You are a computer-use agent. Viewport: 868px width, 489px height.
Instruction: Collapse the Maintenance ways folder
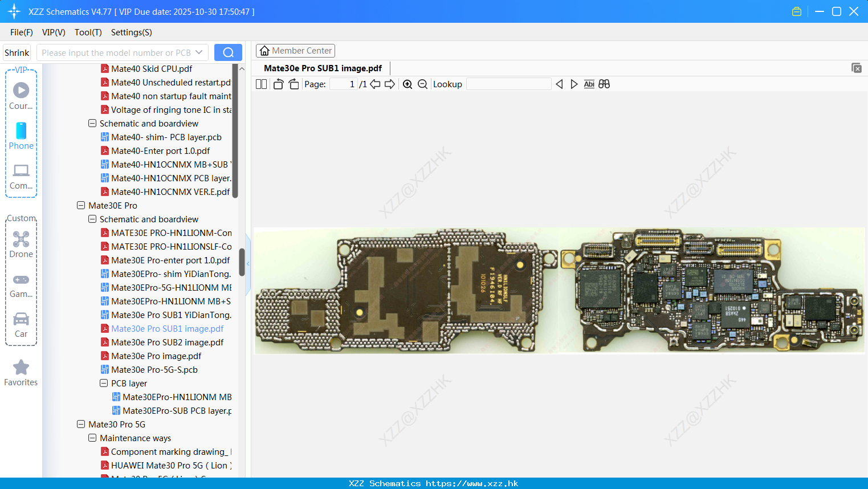tap(92, 438)
